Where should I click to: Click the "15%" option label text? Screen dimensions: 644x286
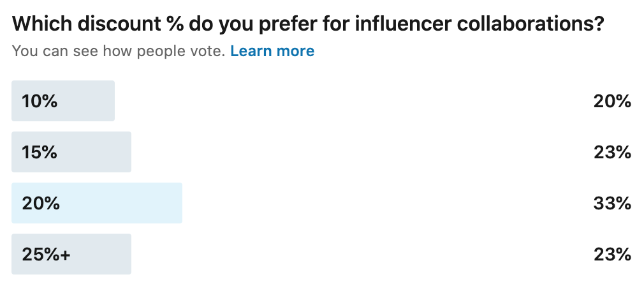point(40,152)
